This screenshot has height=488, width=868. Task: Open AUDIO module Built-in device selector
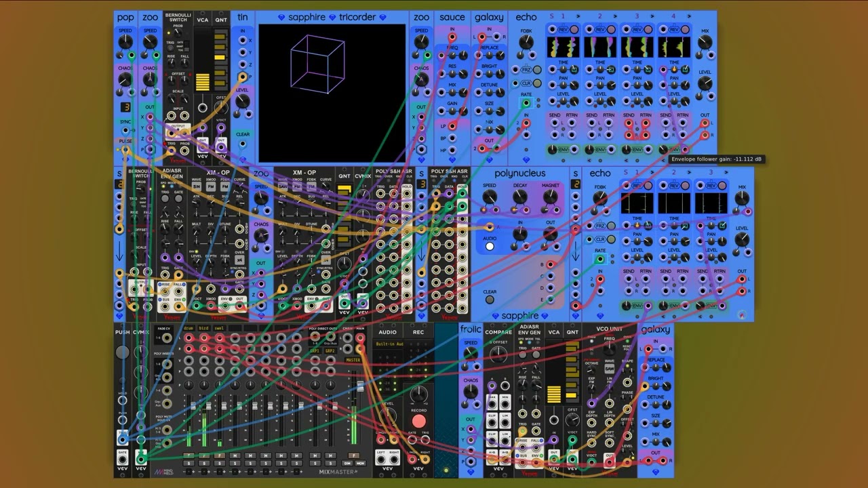coord(387,344)
